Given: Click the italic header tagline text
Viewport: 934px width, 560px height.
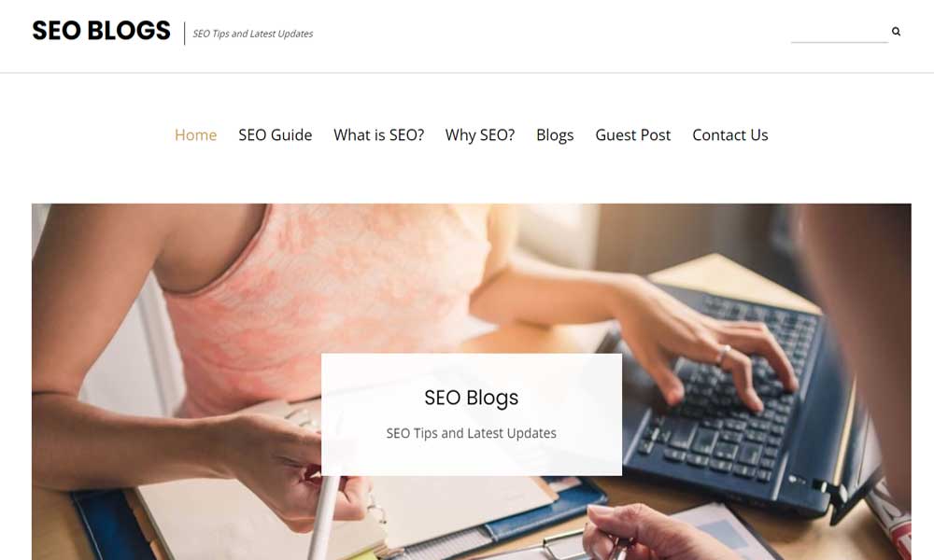Looking at the screenshot, I should 252,34.
